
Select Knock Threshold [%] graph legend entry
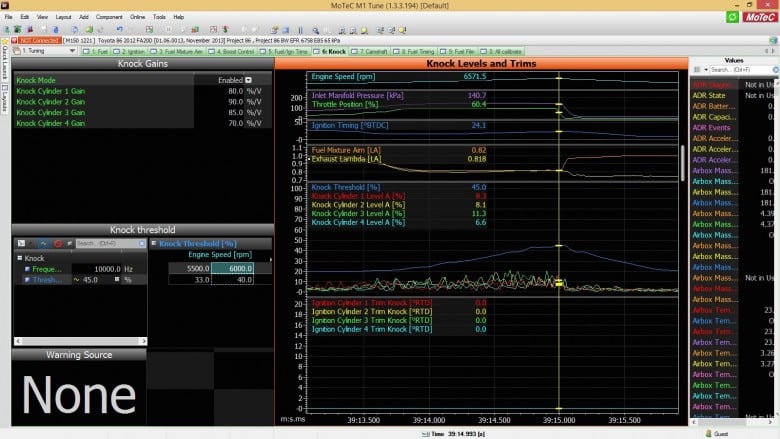pos(346,187)
